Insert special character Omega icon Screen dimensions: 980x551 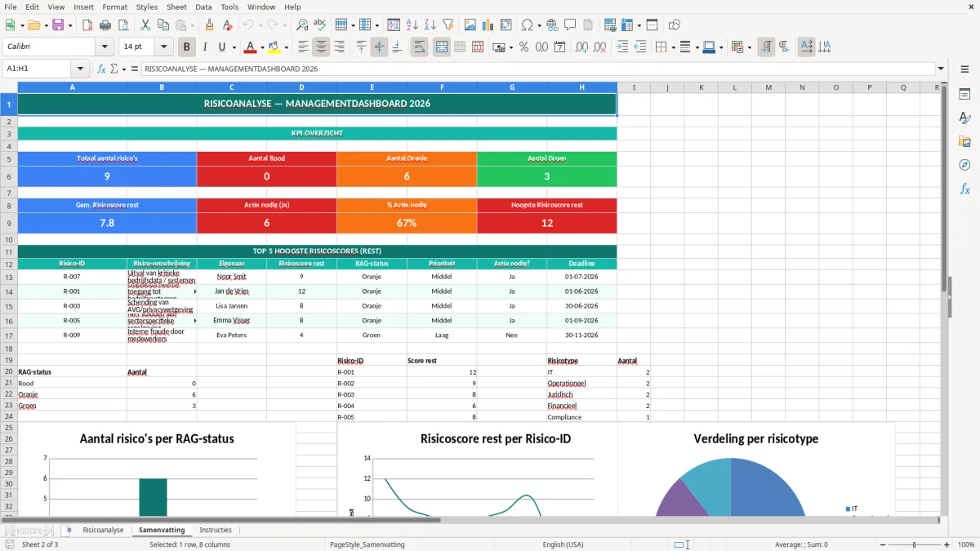(x=527, y=25)
